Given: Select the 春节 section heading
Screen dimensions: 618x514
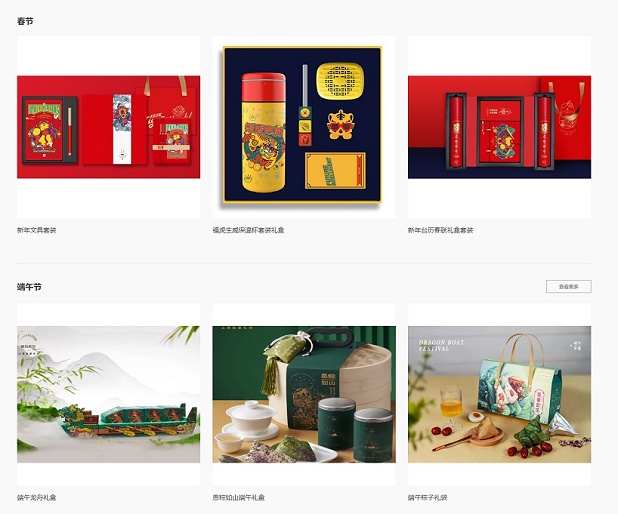Looking at the screenshot, I should point(25,21).
